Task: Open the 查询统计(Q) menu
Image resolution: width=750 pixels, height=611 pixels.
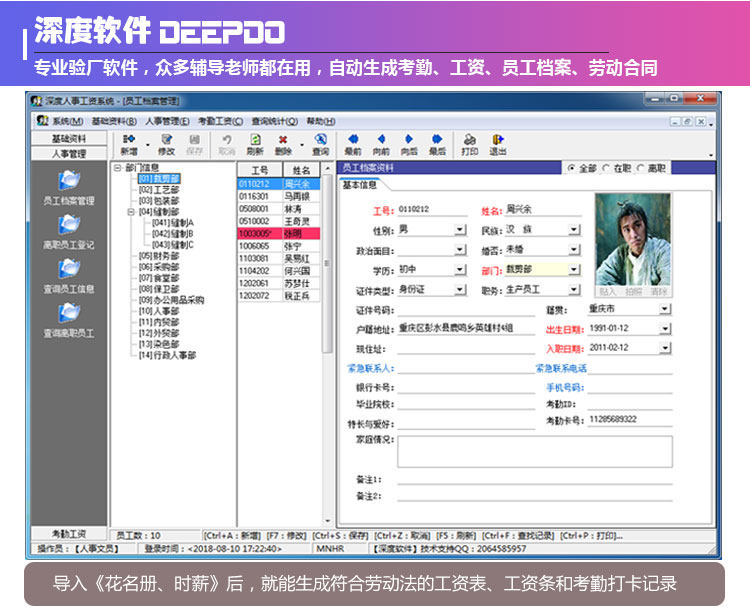Action: [x=275, y=122]
